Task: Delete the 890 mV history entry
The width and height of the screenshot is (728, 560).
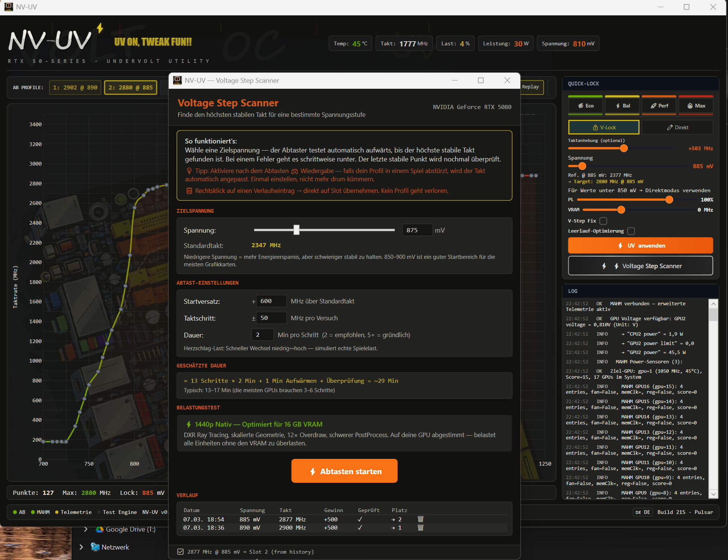Action: tap(421, 527)
